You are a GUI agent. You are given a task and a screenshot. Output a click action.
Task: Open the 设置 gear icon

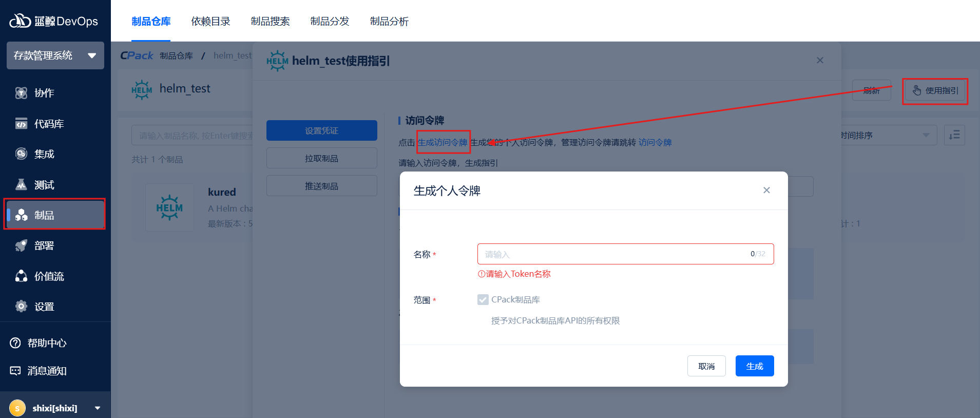click(21, 307)
